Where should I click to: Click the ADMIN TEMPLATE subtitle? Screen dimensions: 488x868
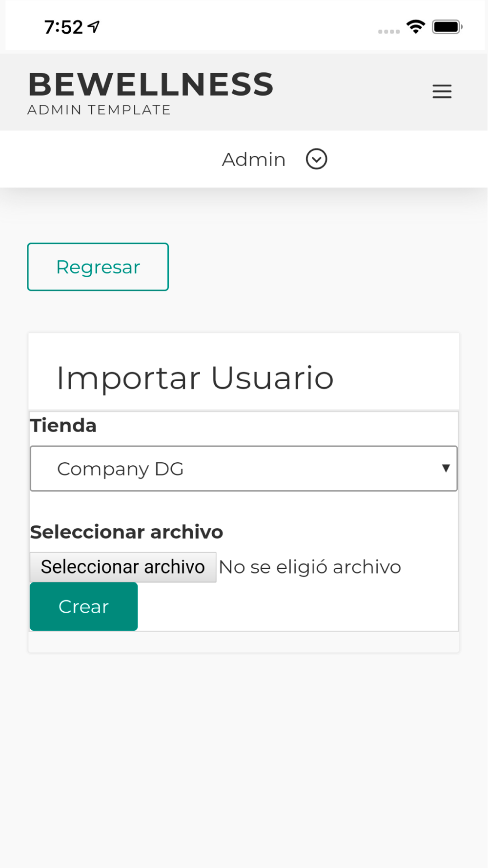click(99, 110)
